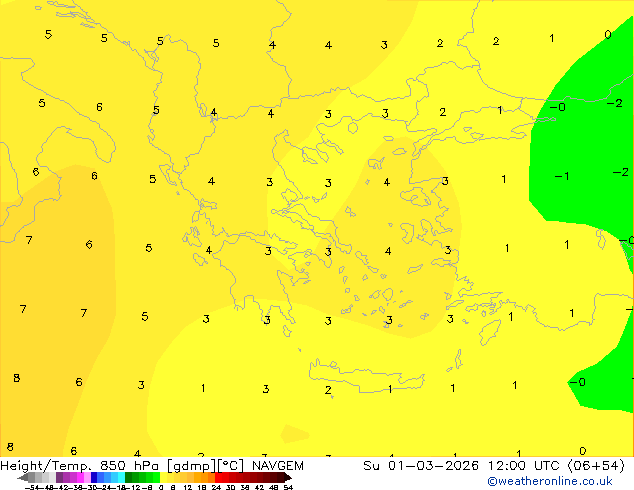Screen dimensions: 634x490
Task: Click the '-1' temperature value in the green area
Action: (562, 176)
